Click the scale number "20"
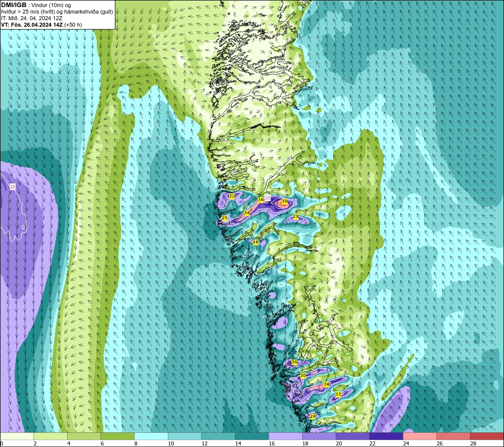The height and width of the screenshot is (447, 504). [x=339, y=443]
